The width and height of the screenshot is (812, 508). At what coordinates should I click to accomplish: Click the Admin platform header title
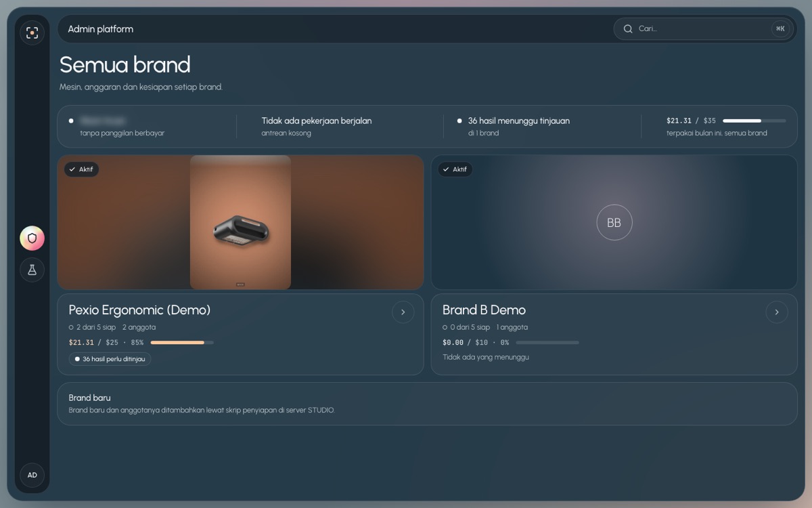coord(101,29)
